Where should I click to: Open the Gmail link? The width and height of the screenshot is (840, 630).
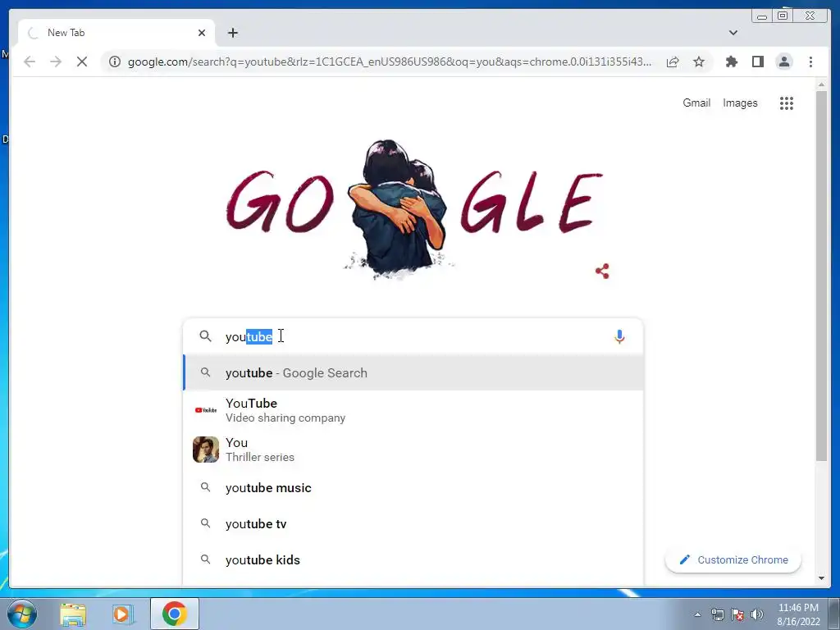click(696, 103)
